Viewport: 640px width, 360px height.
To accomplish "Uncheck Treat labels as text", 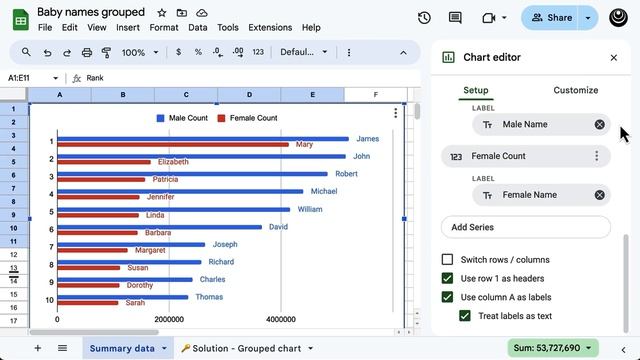I will [x=465, y=316].
